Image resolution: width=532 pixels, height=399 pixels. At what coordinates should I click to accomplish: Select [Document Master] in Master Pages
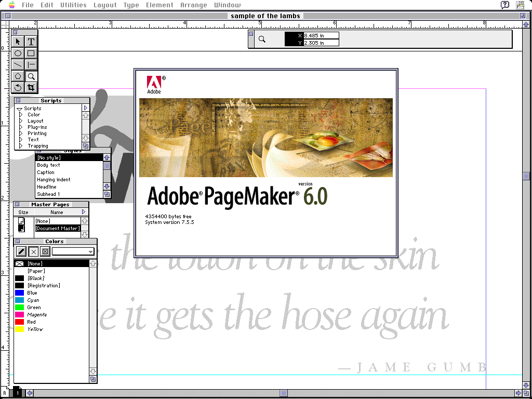coord(58,229)
